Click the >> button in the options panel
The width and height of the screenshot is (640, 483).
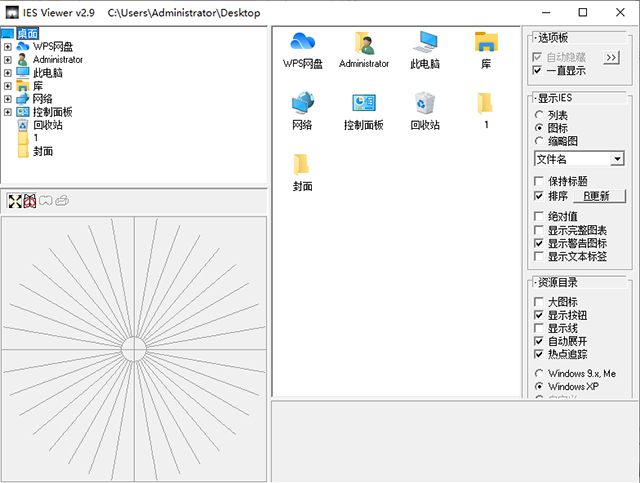[x=611, y=58]
